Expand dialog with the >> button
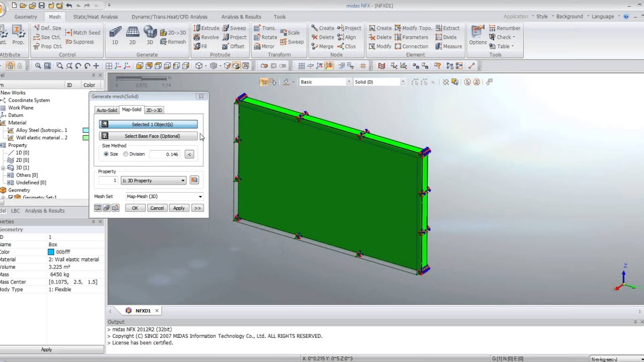 coord(197,208)
